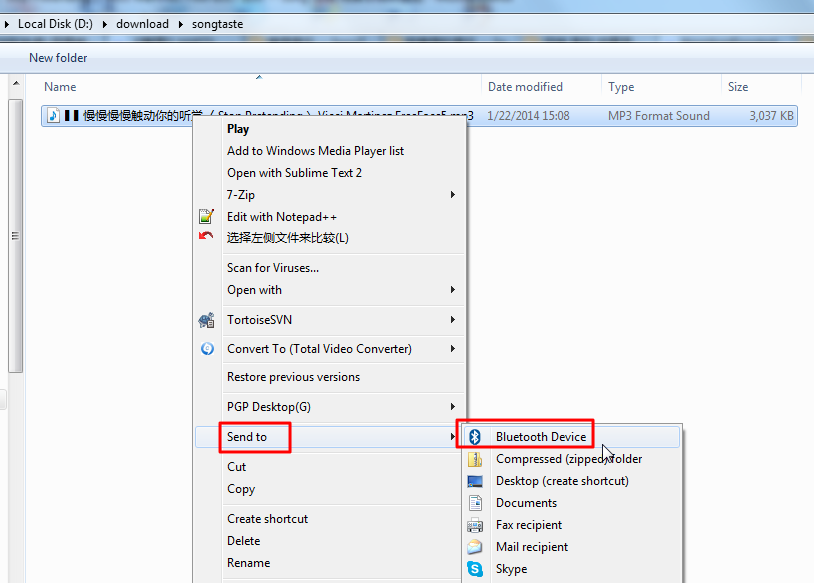
Task: Click download in the address path
Action: pos(142,24)
